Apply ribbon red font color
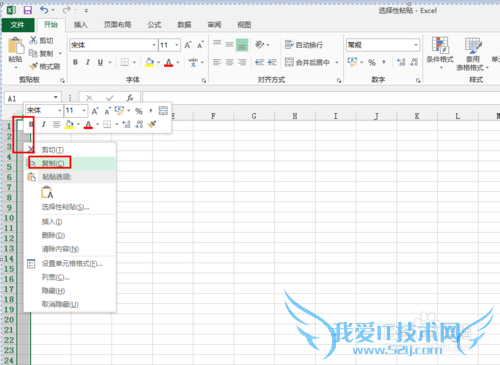The width and height of the screenshot is (500, 365). pos(169,62)
